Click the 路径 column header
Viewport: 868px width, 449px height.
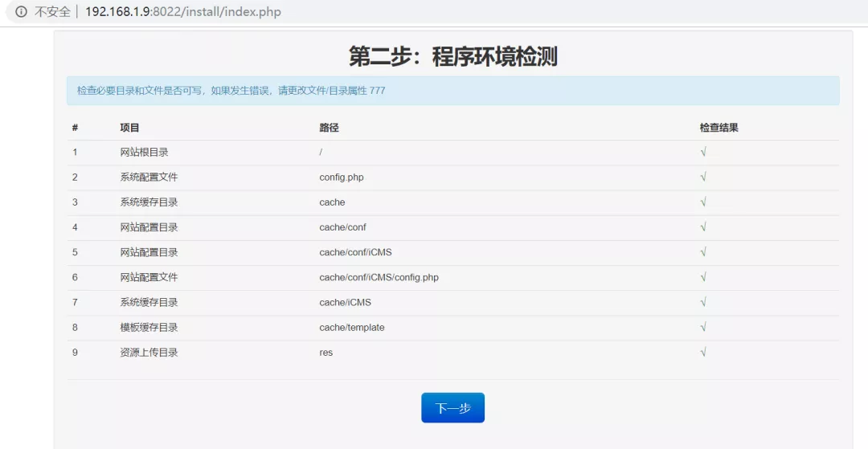329,128
